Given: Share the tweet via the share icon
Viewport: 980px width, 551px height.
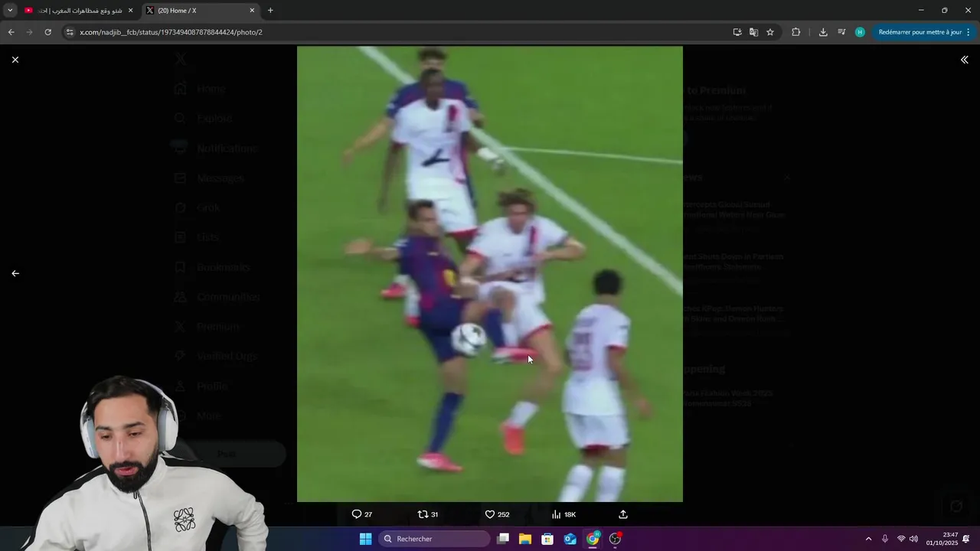Looking at the screenshot, I should 623,514.
